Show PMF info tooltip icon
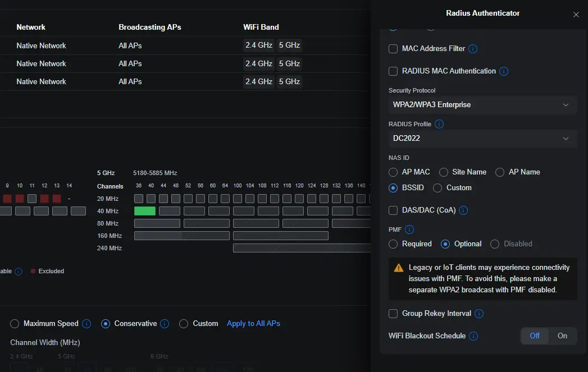 coord(409,229)
